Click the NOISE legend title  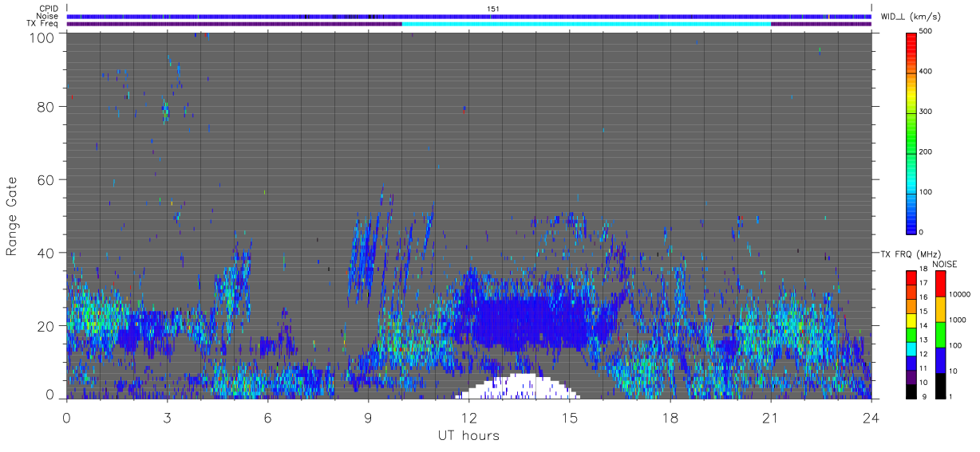pos(944,264)
